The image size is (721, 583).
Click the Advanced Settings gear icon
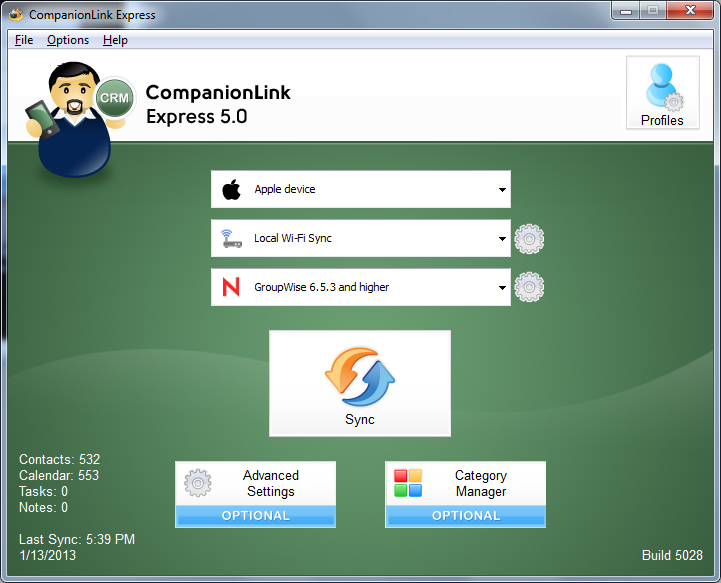[198, 483]
